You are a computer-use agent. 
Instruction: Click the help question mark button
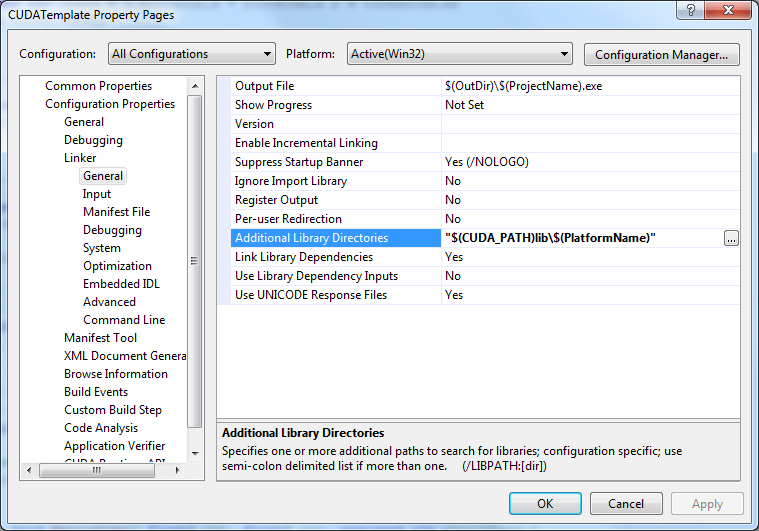(x=691, y=10)
